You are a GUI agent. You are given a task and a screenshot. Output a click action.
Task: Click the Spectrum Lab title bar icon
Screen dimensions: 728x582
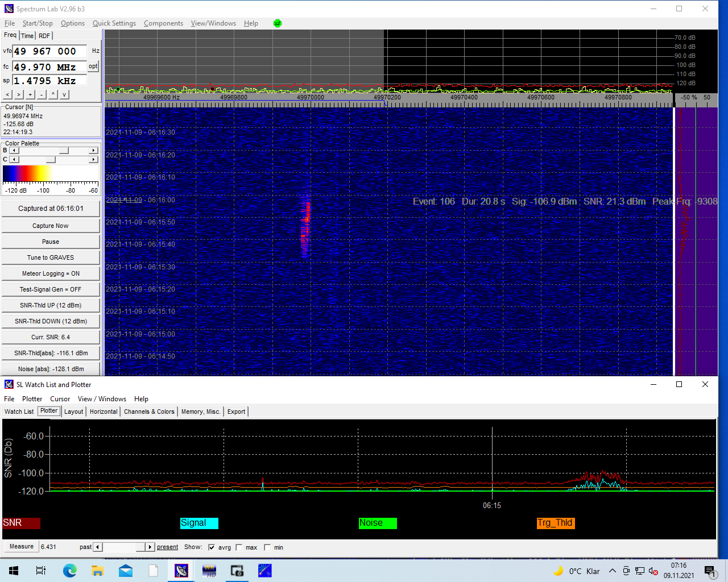[x=9, y=9]
